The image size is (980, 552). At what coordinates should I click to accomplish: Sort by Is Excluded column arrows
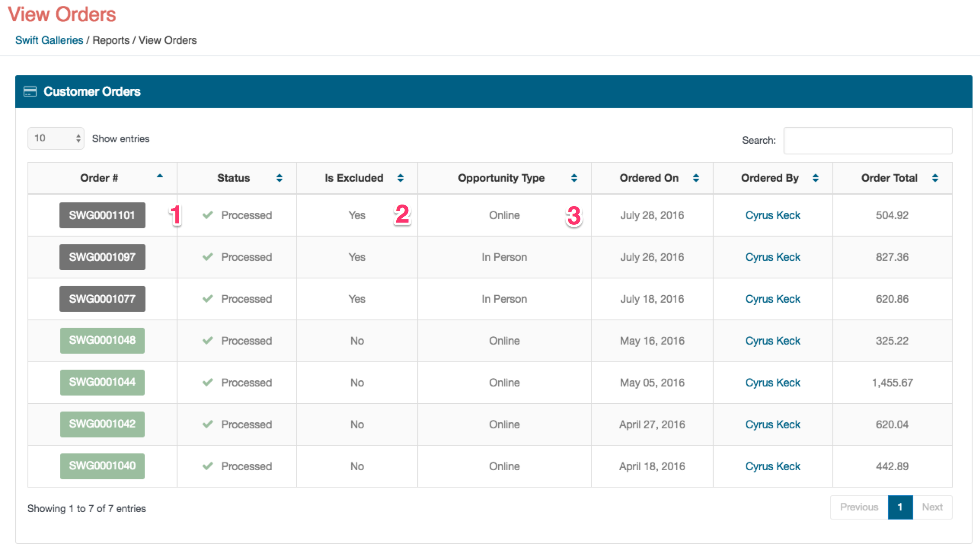[400, 178]
